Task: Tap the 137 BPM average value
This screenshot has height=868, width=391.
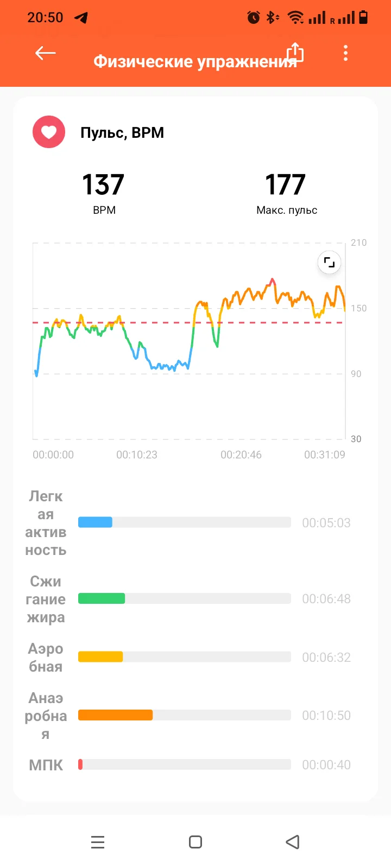Action: (x=103, y=185)
